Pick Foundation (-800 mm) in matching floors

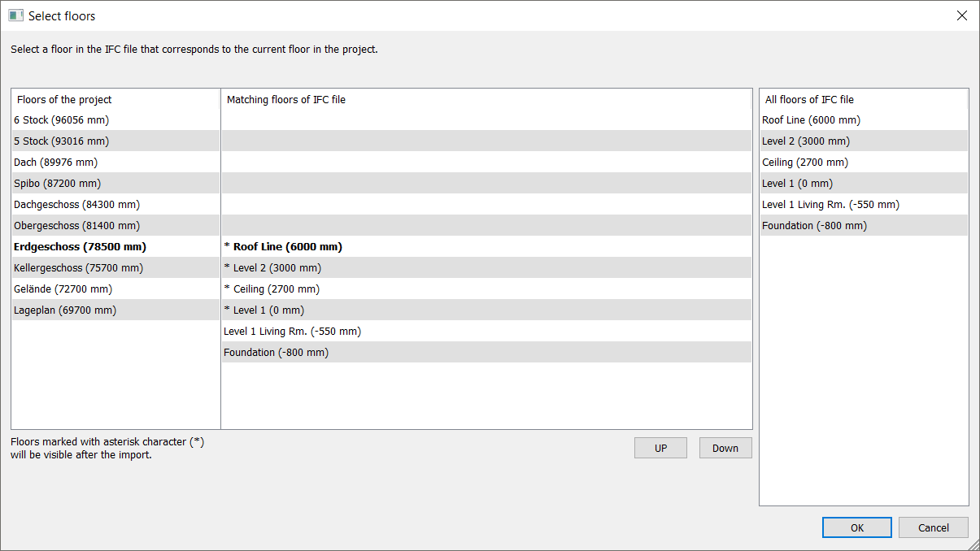486,352
